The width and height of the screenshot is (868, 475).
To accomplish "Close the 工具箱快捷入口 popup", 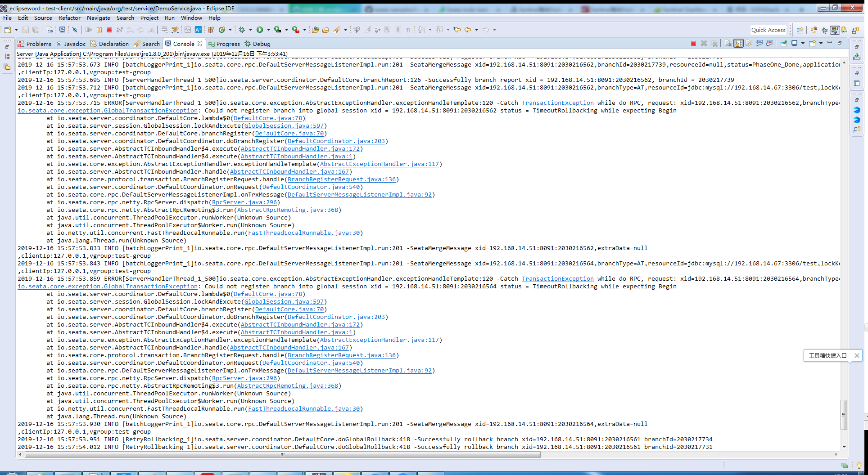I will click(x=857, y=355).
